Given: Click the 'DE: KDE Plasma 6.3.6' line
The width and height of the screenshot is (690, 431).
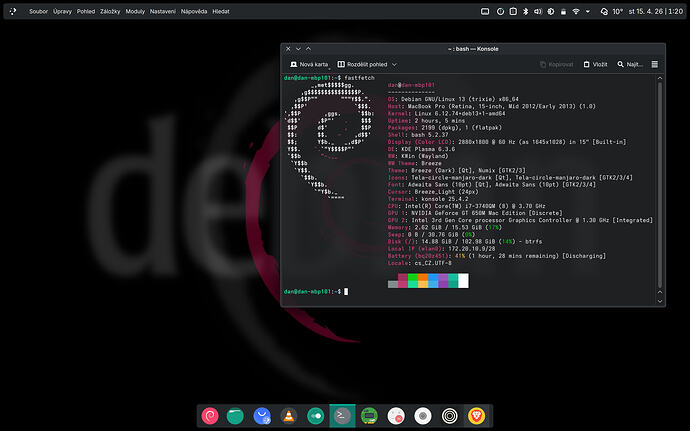Looking at the screenshot, I should (x=422, y=149).
